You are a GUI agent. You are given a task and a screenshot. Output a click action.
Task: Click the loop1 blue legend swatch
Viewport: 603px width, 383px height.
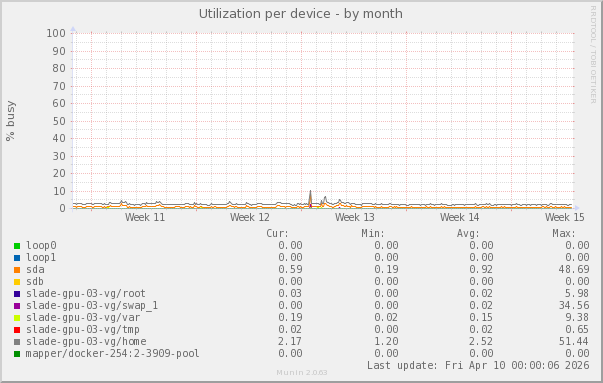[x=17, y=258]
